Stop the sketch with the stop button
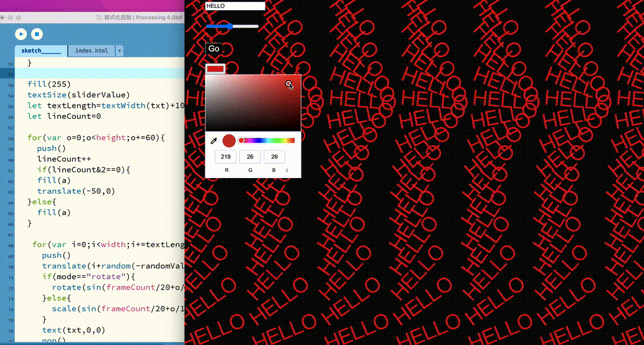The image size is (644, 345). point(37,34)
